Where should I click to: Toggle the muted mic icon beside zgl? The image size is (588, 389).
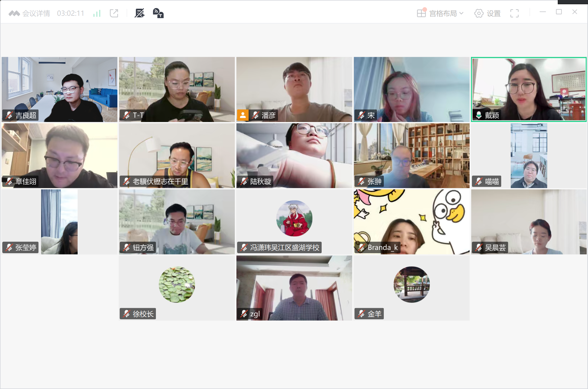[x=244, y=314]
